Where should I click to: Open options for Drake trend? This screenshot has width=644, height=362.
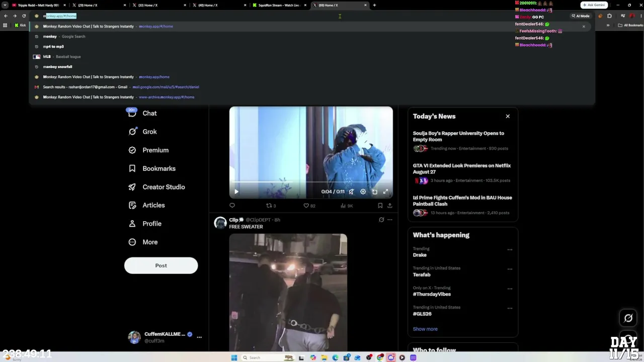510,250
